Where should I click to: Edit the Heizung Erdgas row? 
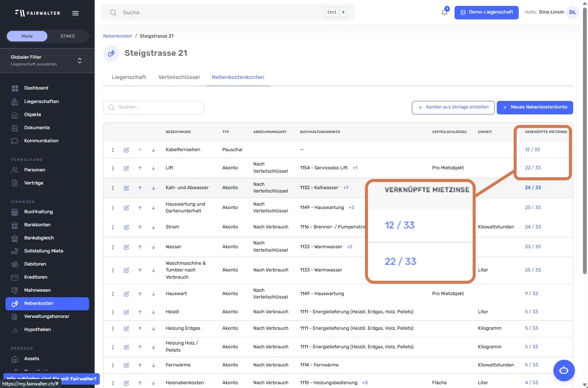(x=126, y=328)
